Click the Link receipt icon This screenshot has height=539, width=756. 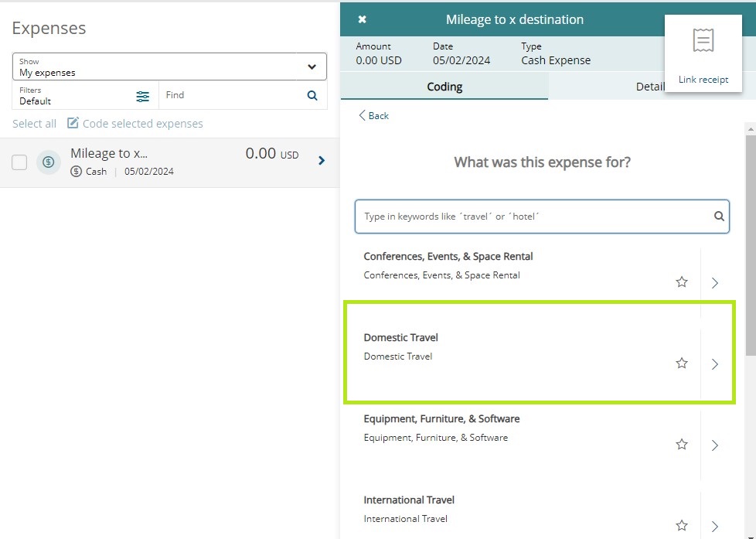703,42
